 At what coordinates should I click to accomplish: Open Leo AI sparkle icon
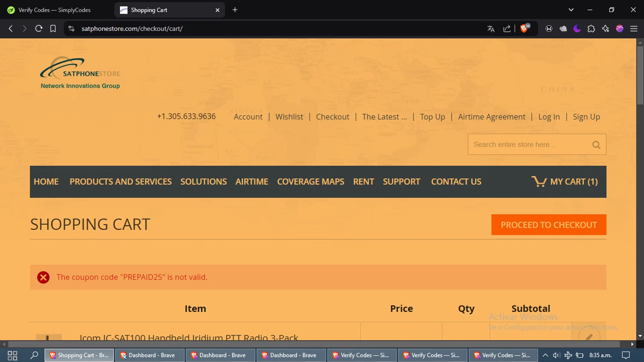pyautogui.click(x=605, y=29)
